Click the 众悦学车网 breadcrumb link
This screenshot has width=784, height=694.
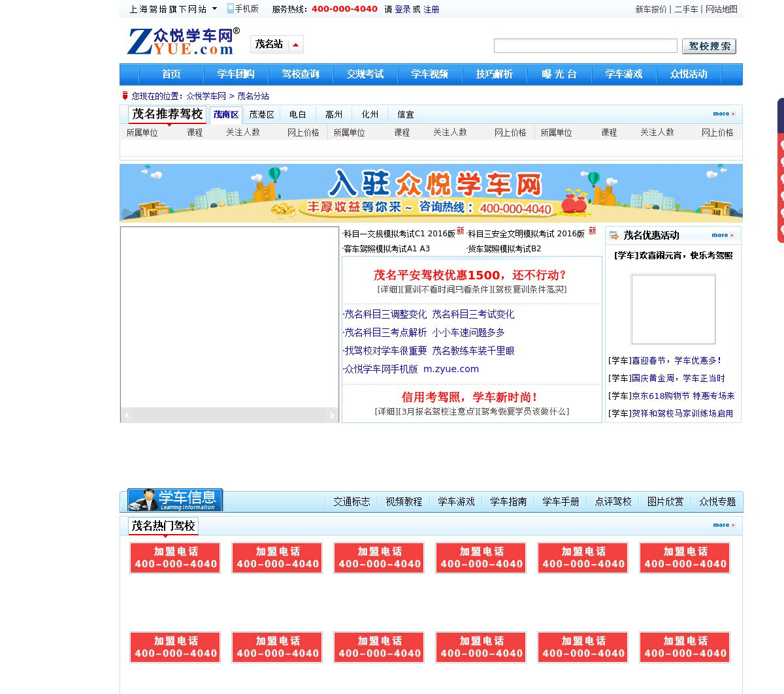pos(206,96)
